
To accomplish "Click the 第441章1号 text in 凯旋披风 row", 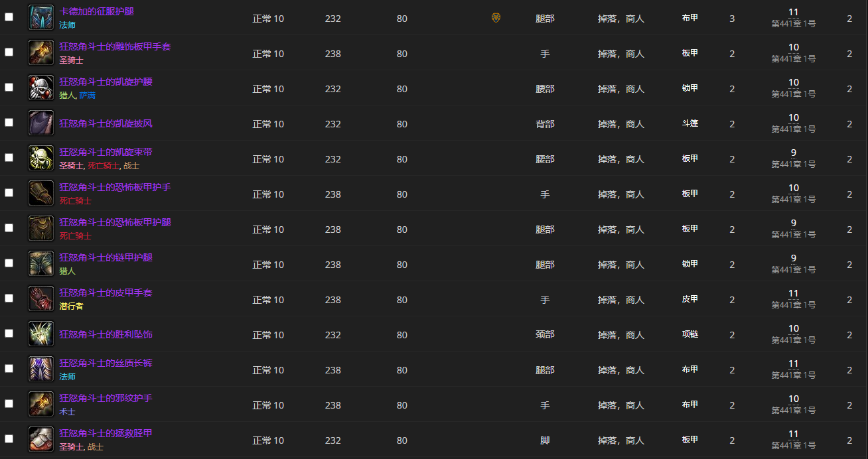I will [x=793, y=129].
